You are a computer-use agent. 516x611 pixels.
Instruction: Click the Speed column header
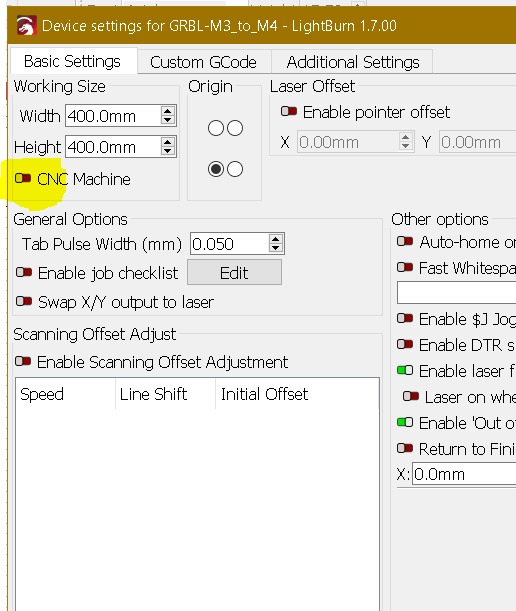pos(65,394)
